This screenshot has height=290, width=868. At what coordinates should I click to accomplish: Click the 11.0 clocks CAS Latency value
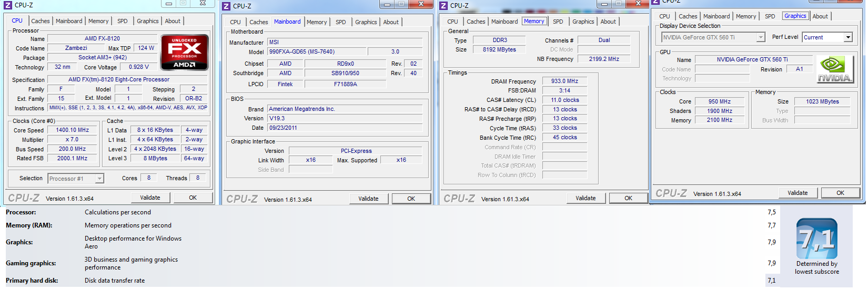click(564, 100)
